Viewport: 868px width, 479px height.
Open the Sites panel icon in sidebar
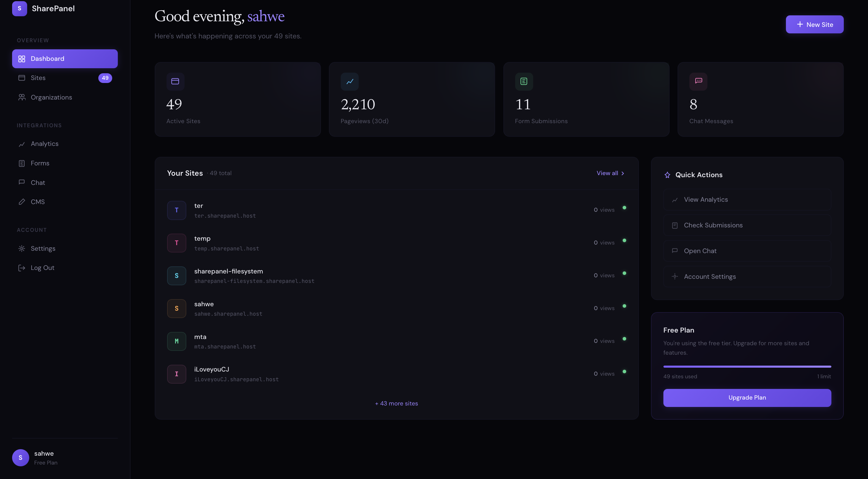[x=22, y=78]
